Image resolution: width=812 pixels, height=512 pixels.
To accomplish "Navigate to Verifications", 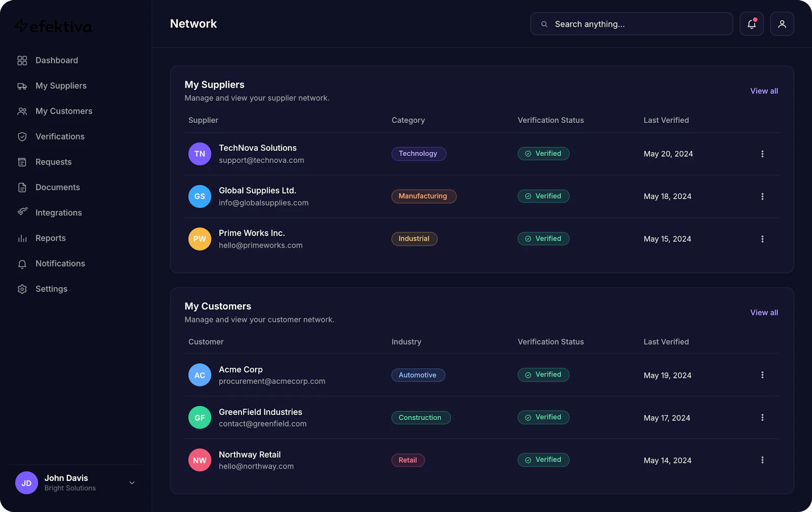I will pos(60,137).
